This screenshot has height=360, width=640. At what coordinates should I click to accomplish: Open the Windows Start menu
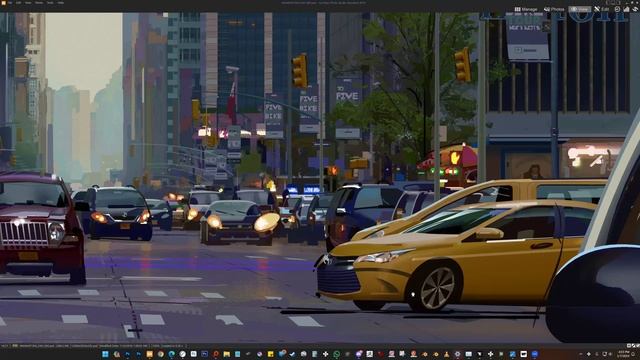[105, 354]
